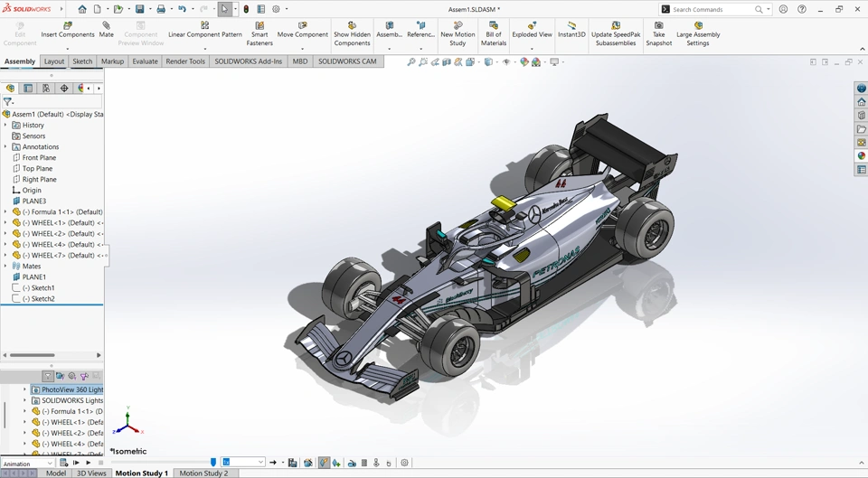
Task: Click the Section View icon
Action: [x=447, y=62]
